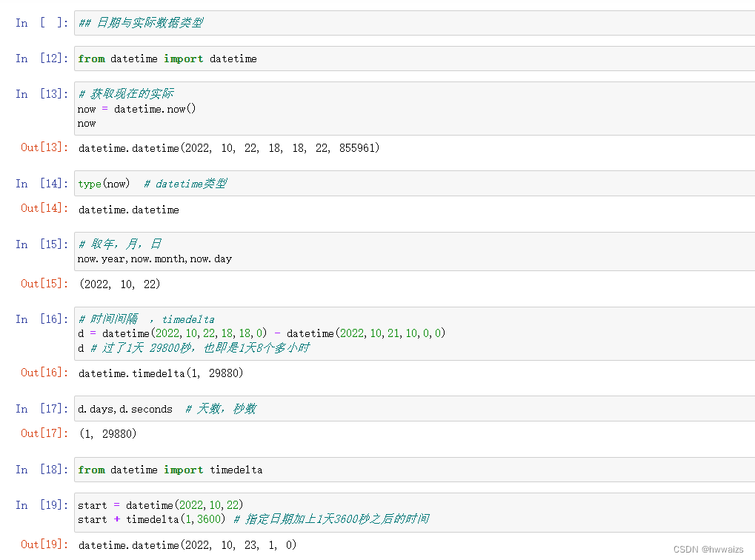The width and height of the screenshot is (755, 560).
Task: Click the 'Out[13]:' prompt label
Action: (x=44, y=147)
